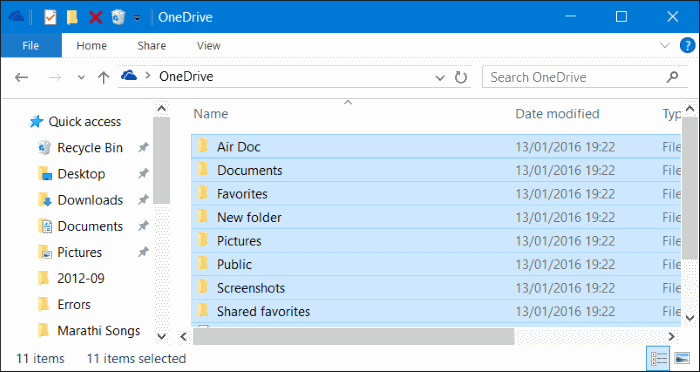Click the OneDrive cloud icon in title bar

pos(17,17)
